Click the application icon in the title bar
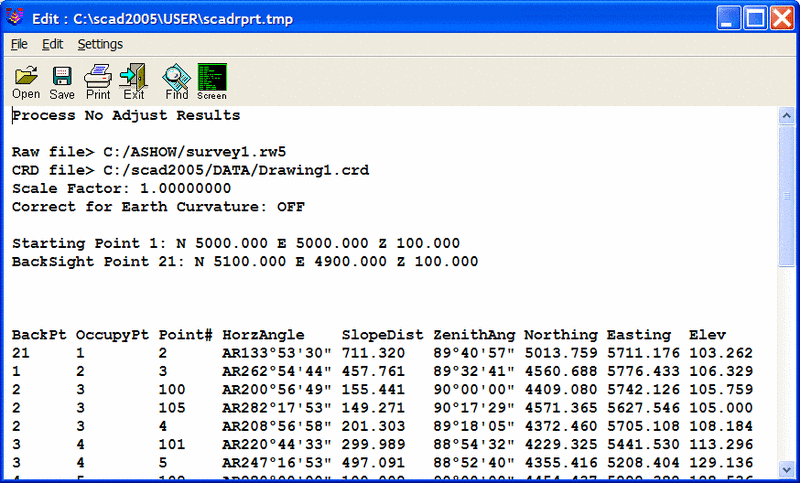This screenshot has height=483, width=800. [x=15, y=17]
